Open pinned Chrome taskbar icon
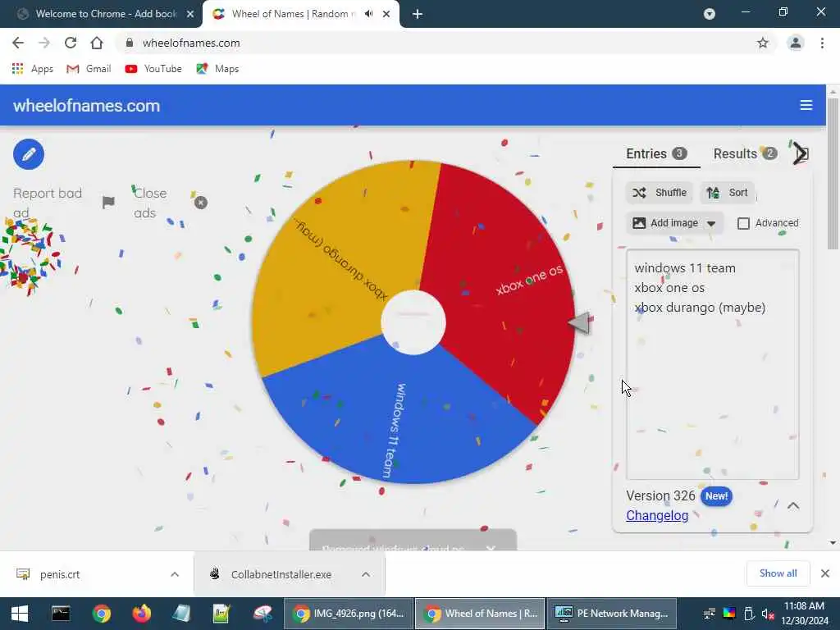840x630 pixels. pyautogui.click(x=101, y=614)
